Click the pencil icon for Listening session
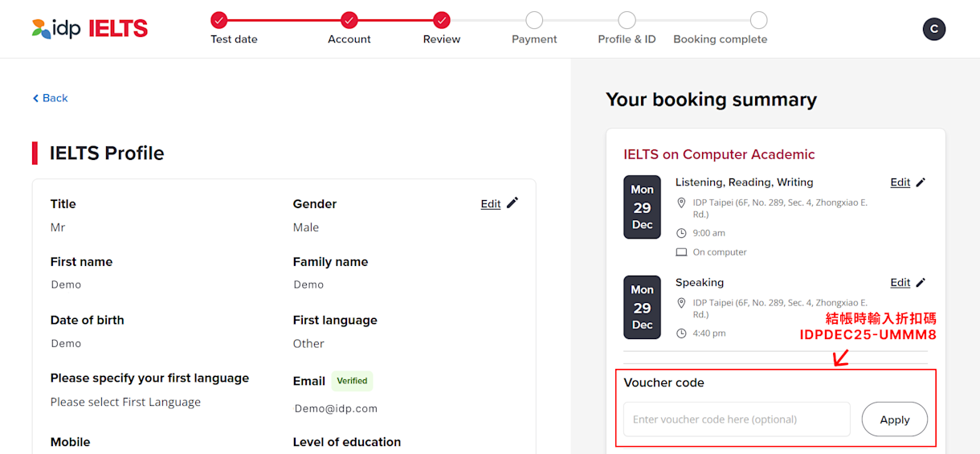Image resolution: width=980 pixels, height=454 pixels. (921, 182)
